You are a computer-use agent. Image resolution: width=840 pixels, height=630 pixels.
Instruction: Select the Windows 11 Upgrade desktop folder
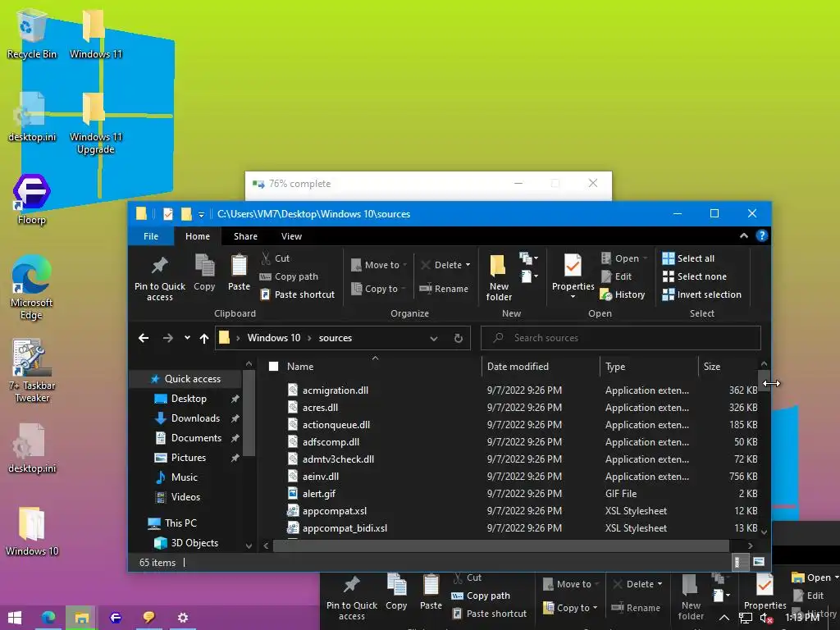pyautogui.click(x=95, y=123)
